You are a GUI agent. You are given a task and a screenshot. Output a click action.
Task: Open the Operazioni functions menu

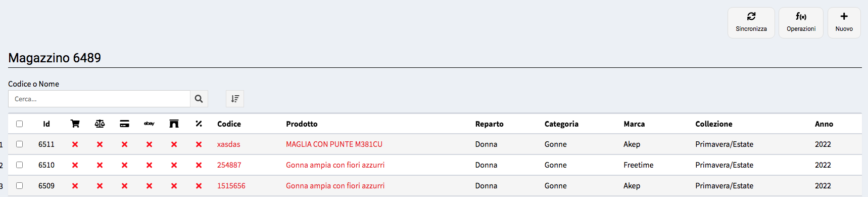801,22
